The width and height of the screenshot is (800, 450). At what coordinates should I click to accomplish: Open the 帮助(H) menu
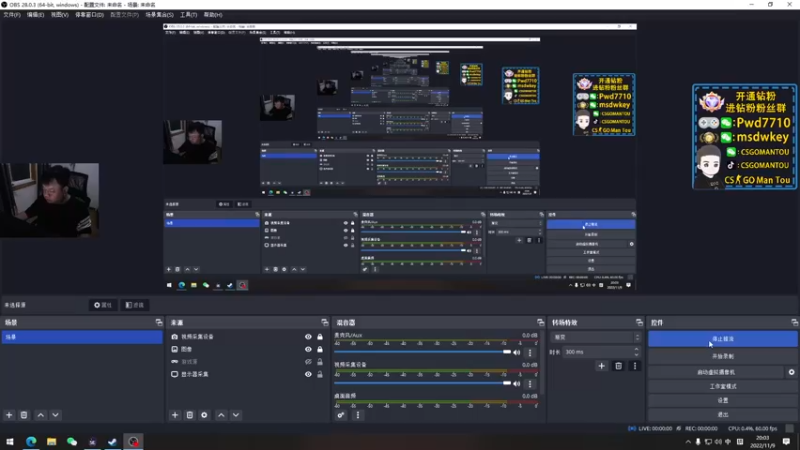(x=213, y=15)
